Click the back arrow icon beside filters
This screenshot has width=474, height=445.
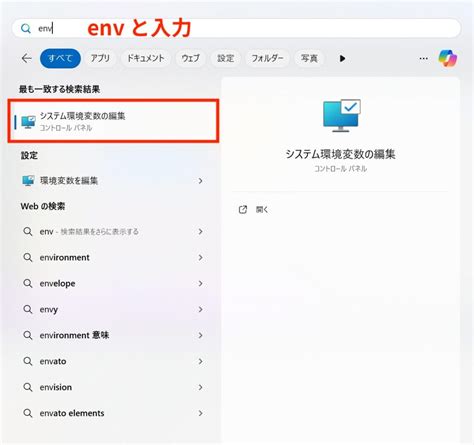(26, 58)
